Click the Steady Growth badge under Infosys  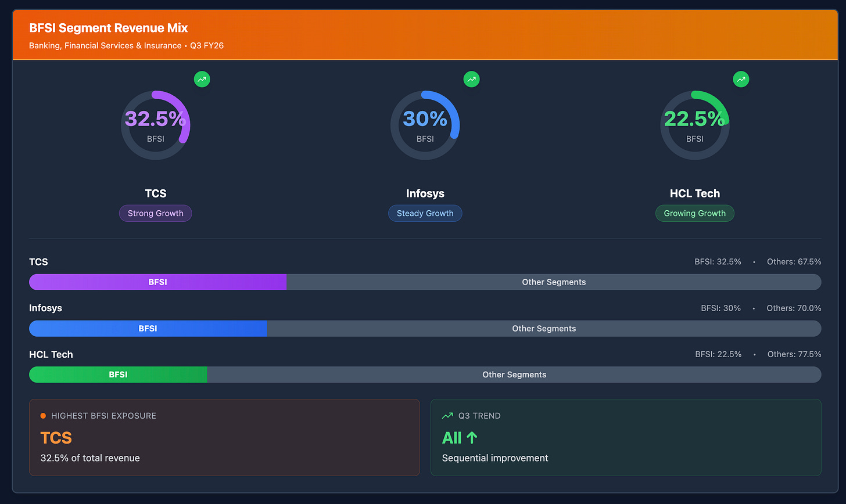coord(425,213)
